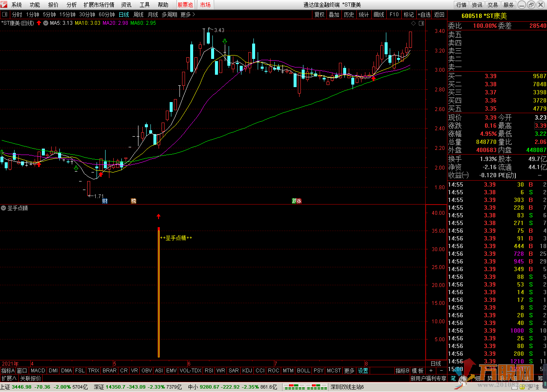Expand the 更多 period options
The image size is (547, 392).
click(188, 15)
